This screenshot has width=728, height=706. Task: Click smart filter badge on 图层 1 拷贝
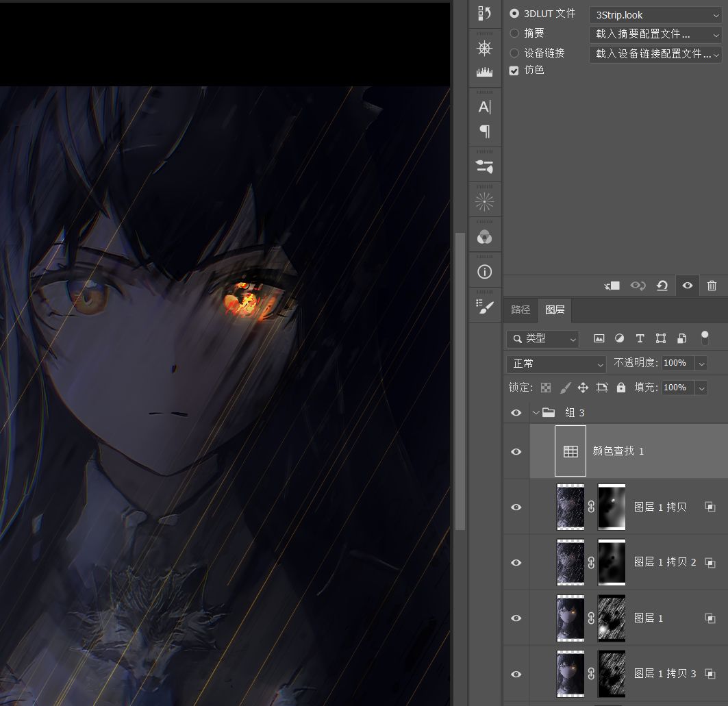click(x=710, y=507)
